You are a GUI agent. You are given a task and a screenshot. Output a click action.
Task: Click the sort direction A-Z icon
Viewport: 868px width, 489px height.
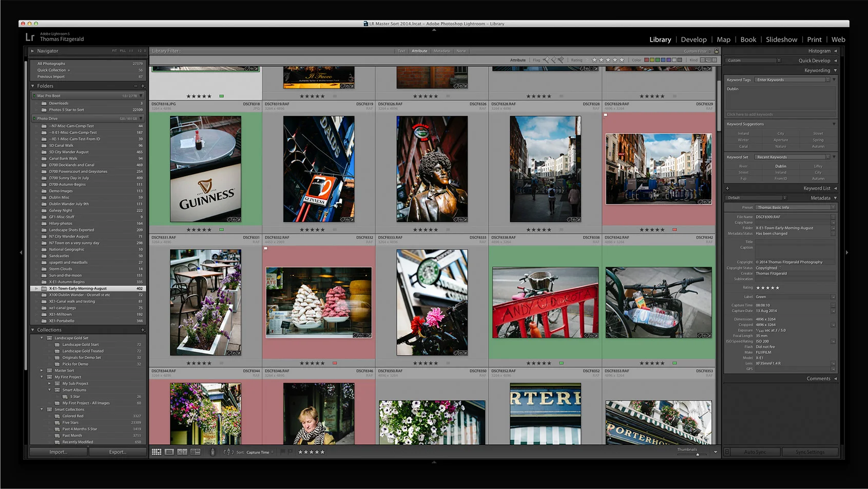229,452
